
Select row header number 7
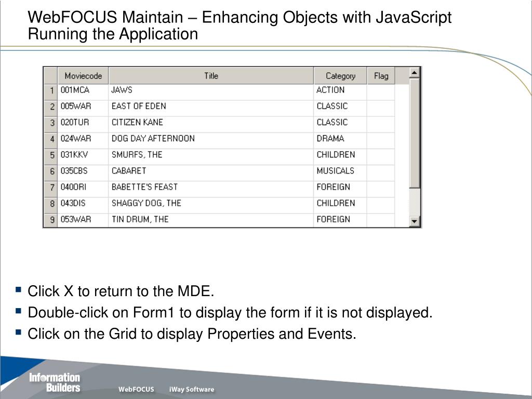51,189
